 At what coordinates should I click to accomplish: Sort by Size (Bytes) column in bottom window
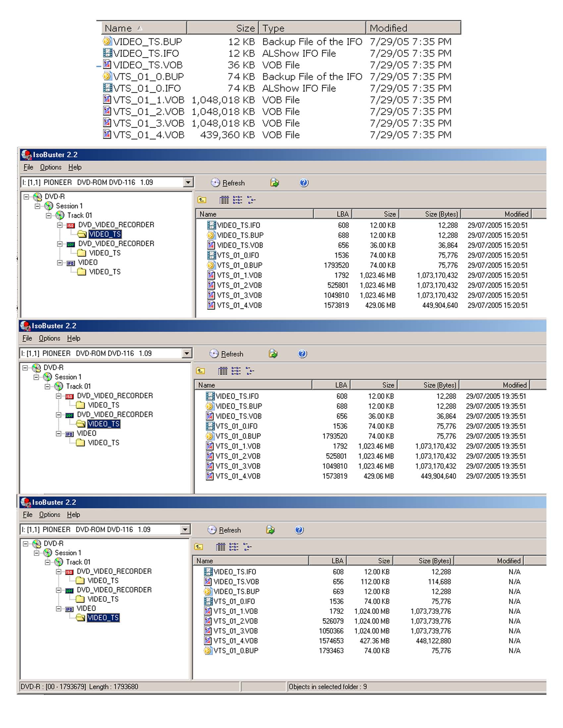424,561
